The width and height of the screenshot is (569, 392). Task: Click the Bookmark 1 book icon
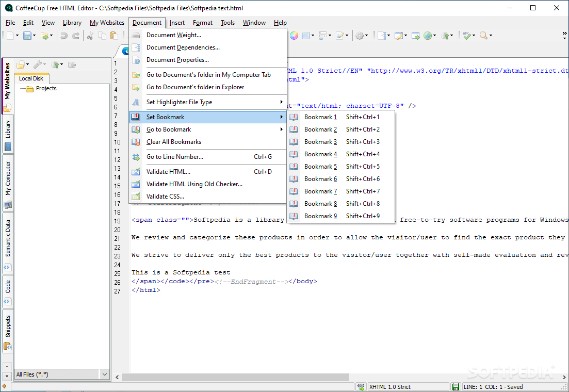pyautogui.click(x=294, y=117)
